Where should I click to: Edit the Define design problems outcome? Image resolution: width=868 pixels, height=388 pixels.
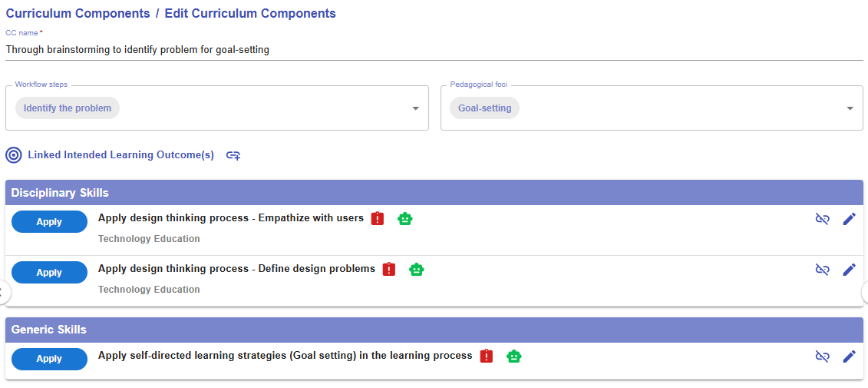849,270
